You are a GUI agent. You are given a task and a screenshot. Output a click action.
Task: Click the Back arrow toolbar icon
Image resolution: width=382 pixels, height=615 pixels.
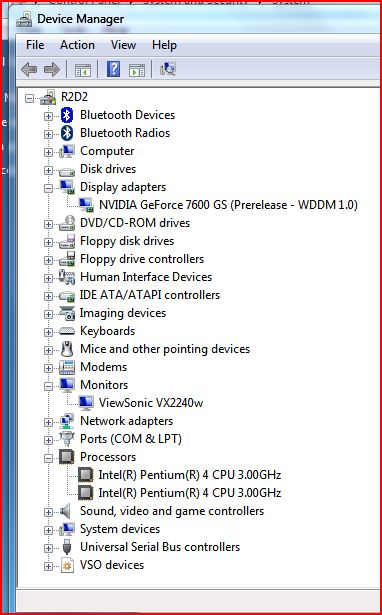(x=29, y=70)
